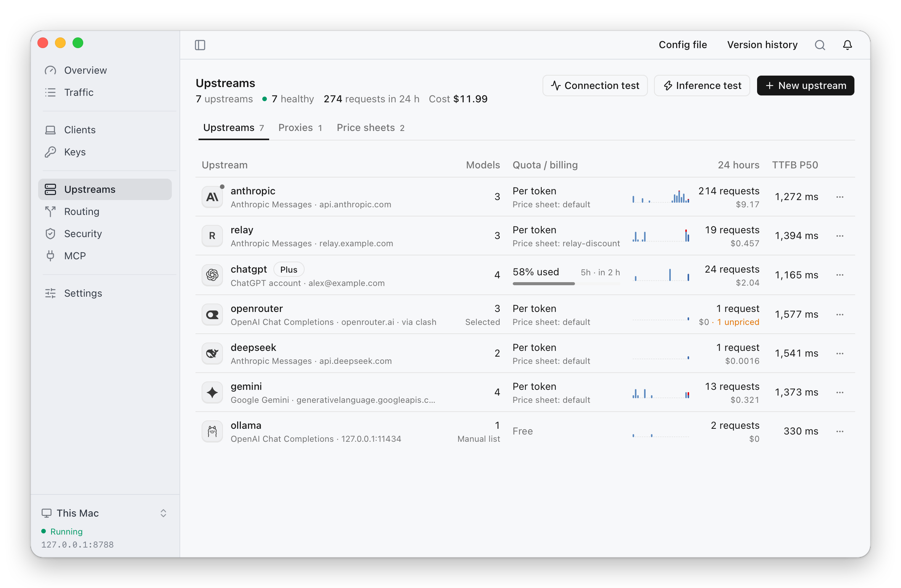Click 'Cost $11.99' summary text
The image size is (901, 588).
tap(458, 99)
